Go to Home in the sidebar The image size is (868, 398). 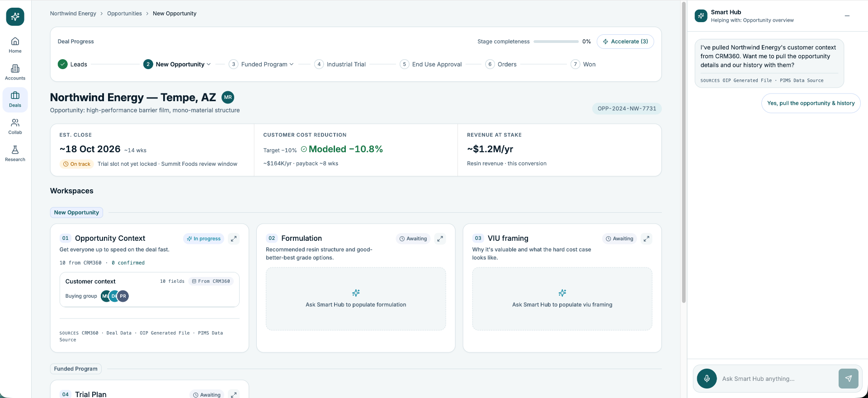15,45
